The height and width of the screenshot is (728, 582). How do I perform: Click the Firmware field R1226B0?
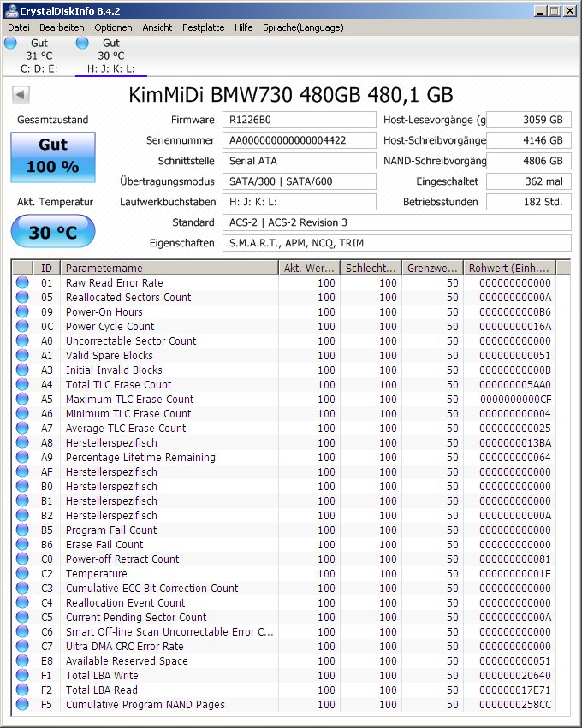(x=299, y=120)
